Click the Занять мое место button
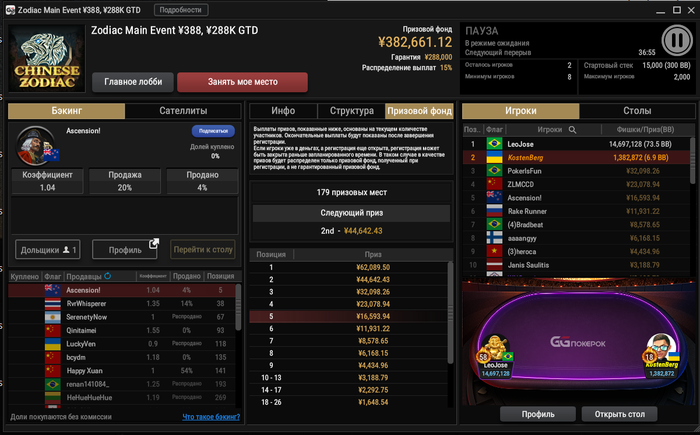700x435 pixels. [242, 82]
